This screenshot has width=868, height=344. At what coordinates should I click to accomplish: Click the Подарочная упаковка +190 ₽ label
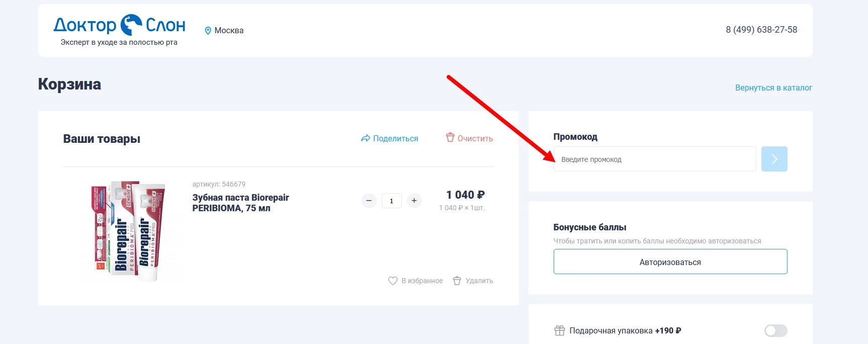(x=625, y=330)
